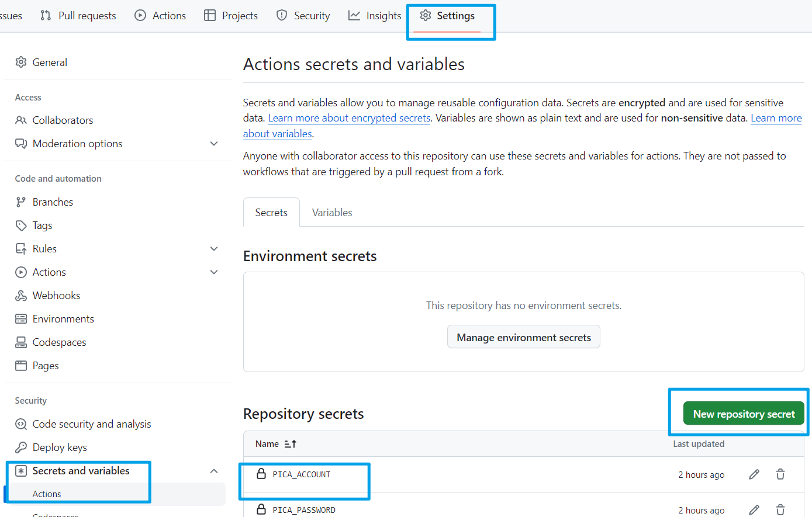Click the pencil edit icon for PICA_PASSWORD
The width and height of the screenshot is (812, 517).
[754, 510]
